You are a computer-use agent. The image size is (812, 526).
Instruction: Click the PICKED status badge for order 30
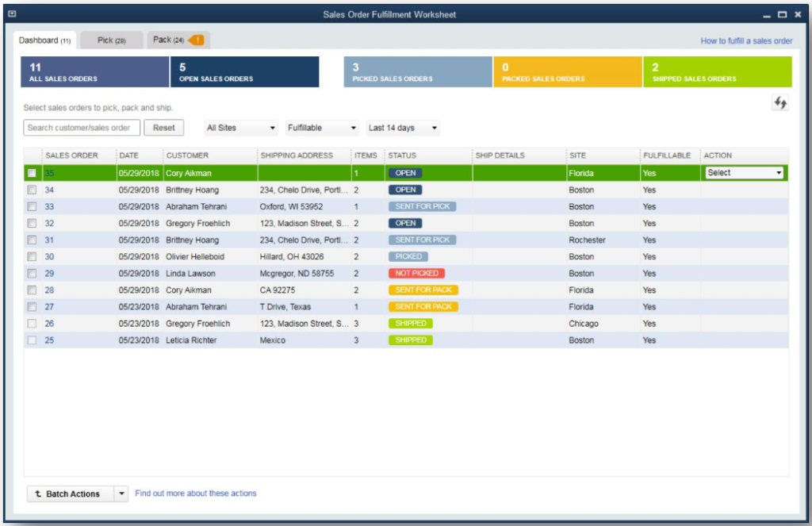click(x=408, y=257)
